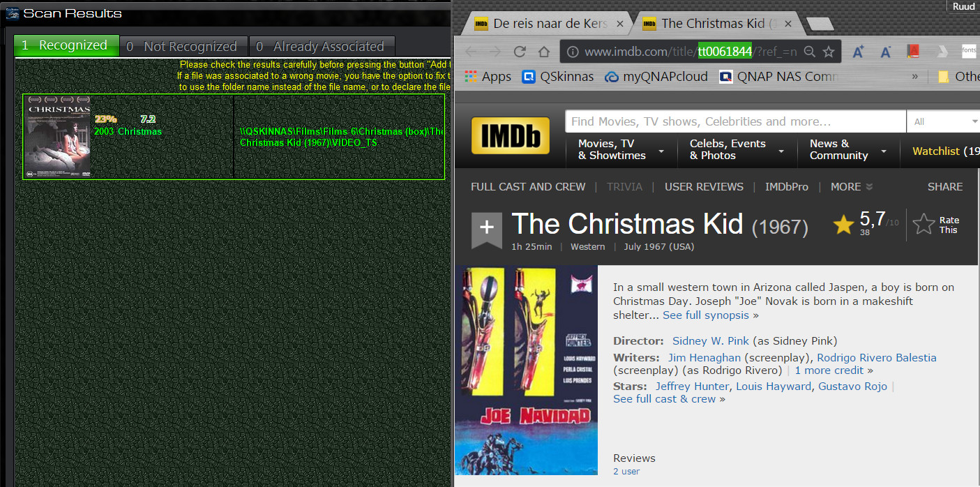Open the QNAP NAS Community bookmark
This screenshot has height=487, width=980.
pyautogui.click(x=778, y=77)
